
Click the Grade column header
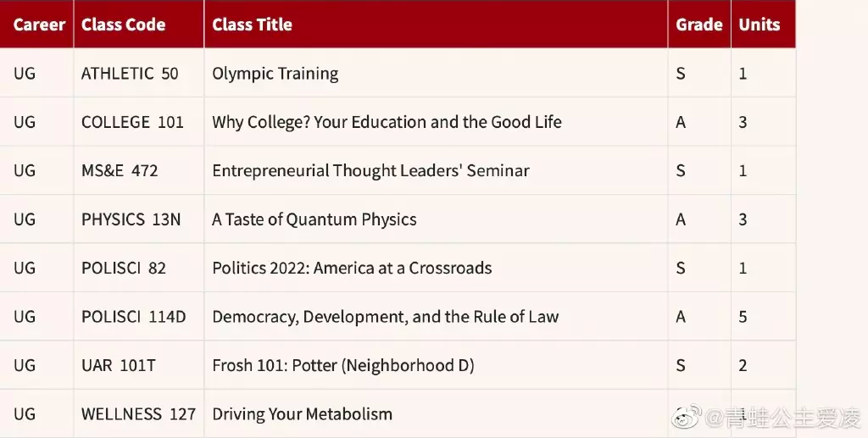click(698, 25)
